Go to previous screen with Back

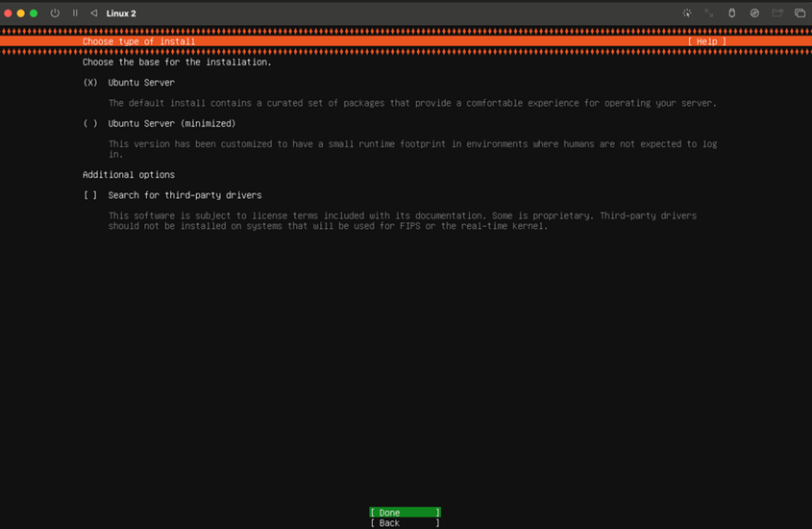405,523
